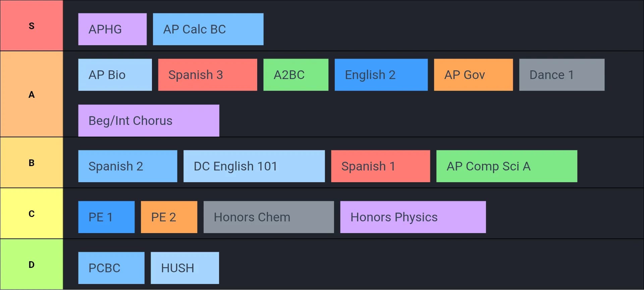The height and width of the screenshot is (290, 644).
Task: Click the AP Bio tile
Action: [115, 75]
